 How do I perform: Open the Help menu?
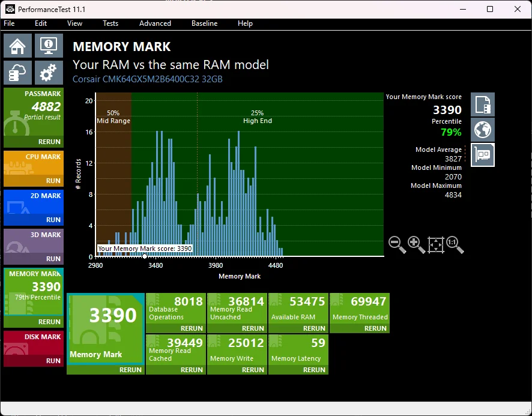pyautogui.click(x=245, y=23)
